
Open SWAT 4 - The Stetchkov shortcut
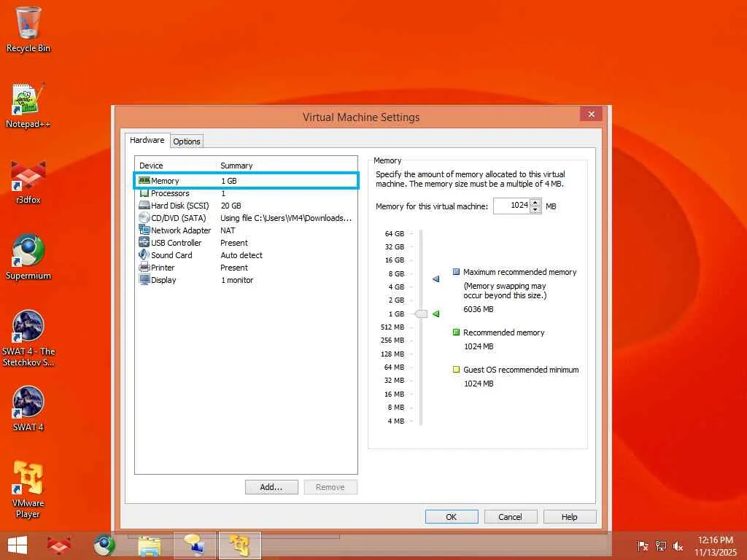click(28, 338)
